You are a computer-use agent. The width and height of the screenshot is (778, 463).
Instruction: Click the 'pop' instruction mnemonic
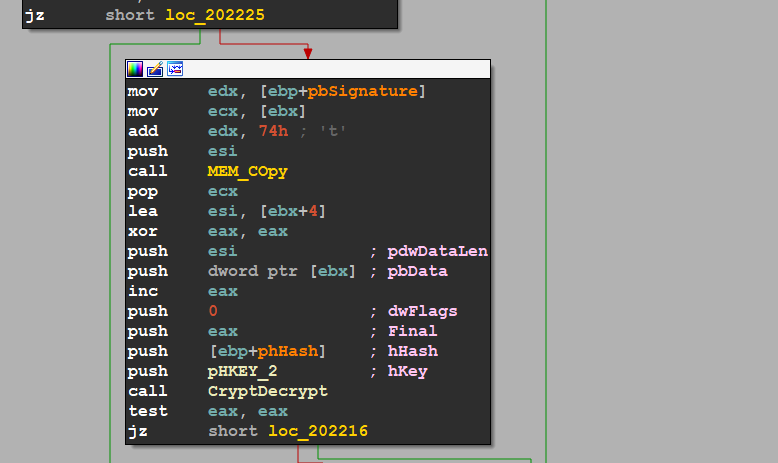(143, 191)
